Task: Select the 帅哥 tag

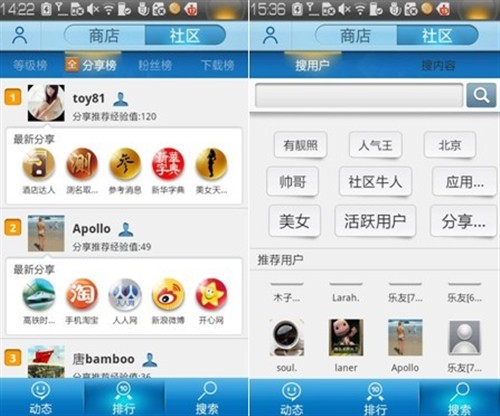Action: tap(293, 182)
